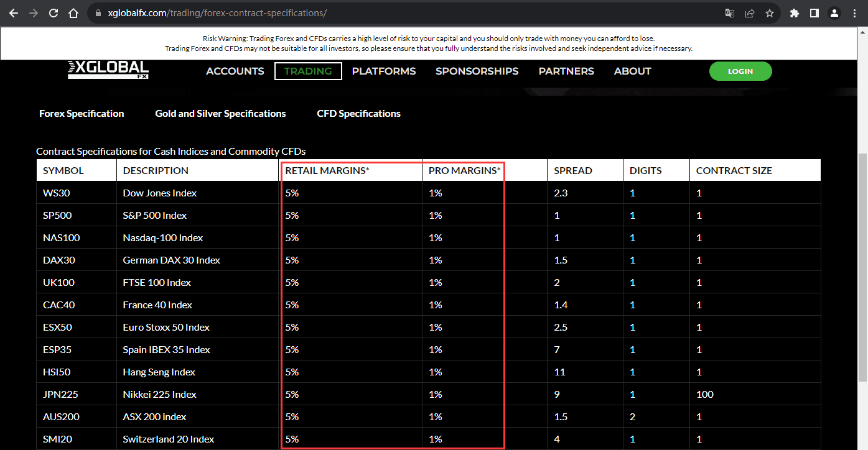The width and height of the screenshot is (868, 450).
Task: Reload the current page
Action: click(54, 13)
